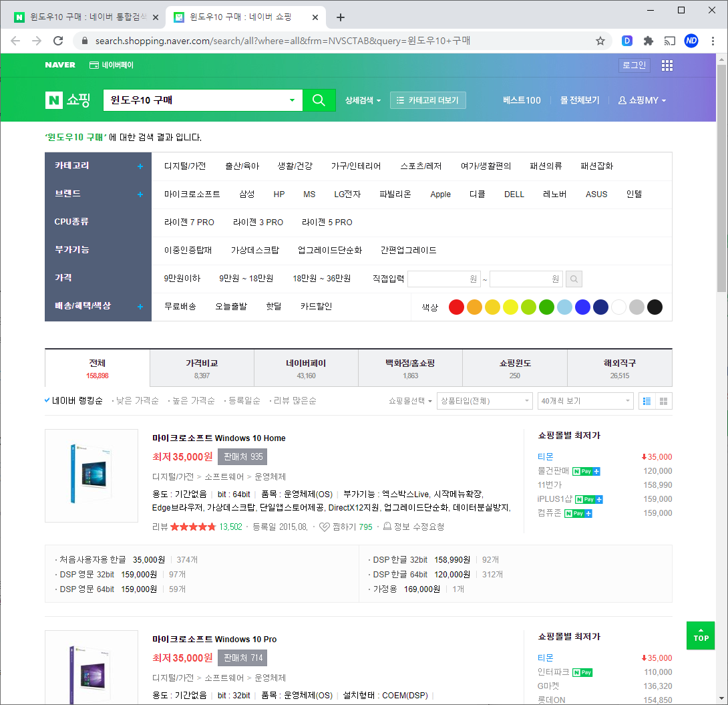The height and width of the screenshot is (705, 728).
Task: Select 네이버 랭킹순 sort option
Action: [x=74, y=401]
